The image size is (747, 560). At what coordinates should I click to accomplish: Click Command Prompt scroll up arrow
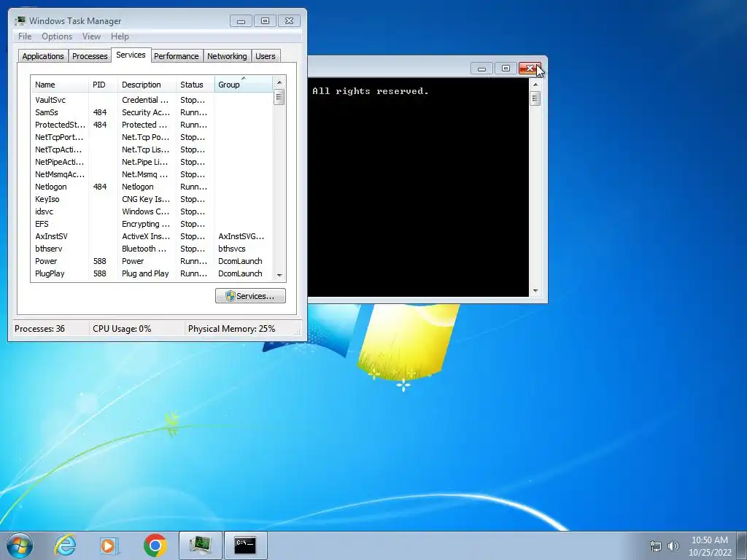(x=535, y=85)
